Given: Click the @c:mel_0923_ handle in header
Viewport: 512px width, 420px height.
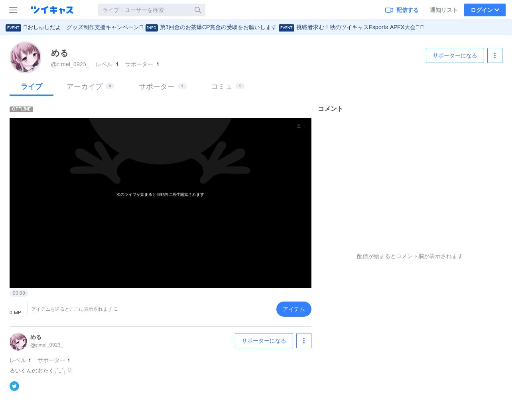Looking at the screenshot, I should (x=70, y=64).
